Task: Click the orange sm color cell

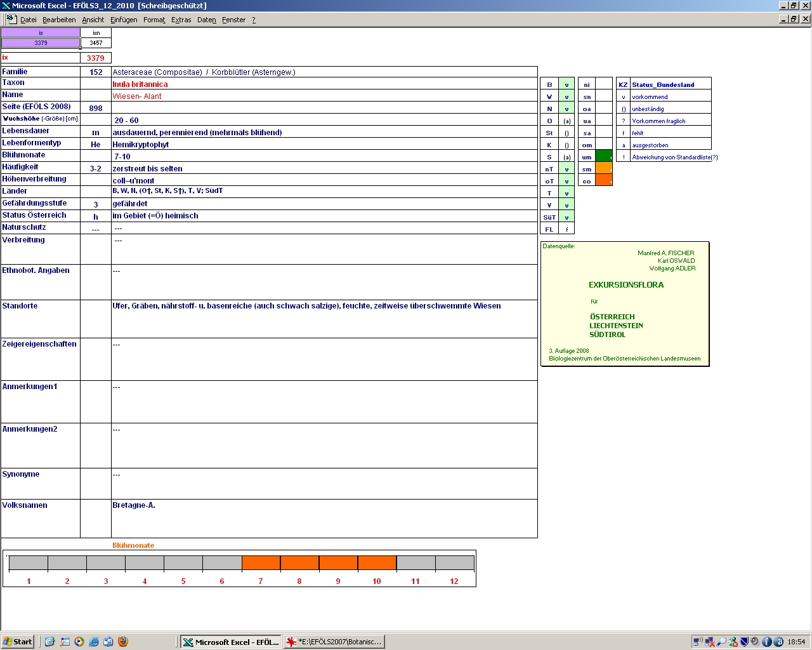Action: [604, 169]
